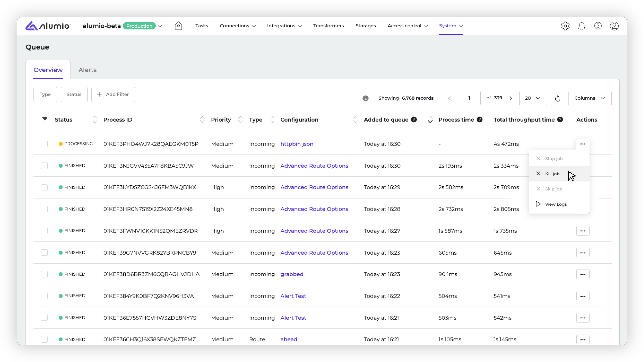Click the info icon beside Showing records
644x362 pixels.
[365, 98]
